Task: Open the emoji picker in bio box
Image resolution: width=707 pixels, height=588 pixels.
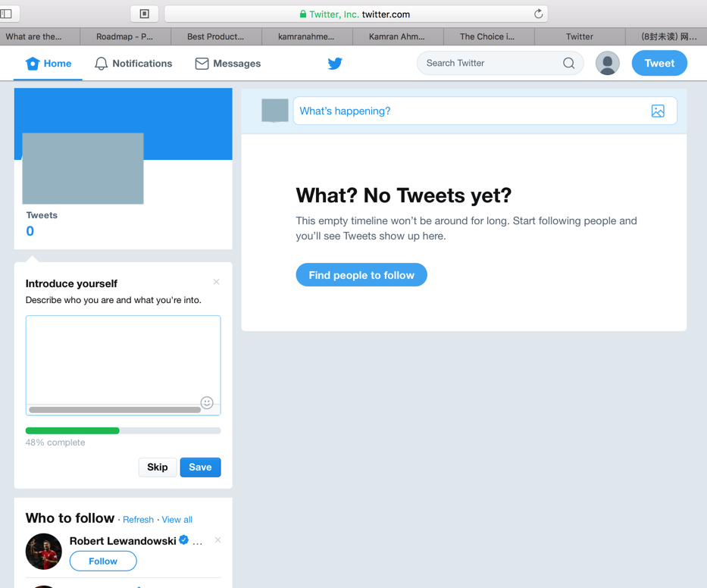Action: click(x=207, y=402)
